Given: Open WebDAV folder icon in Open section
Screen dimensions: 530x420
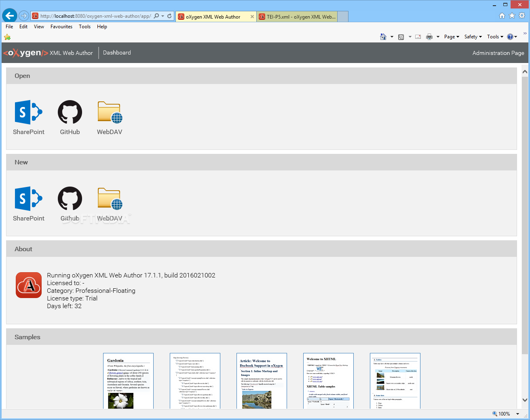Looking at the screenshot, I should pyautogui.click(x=110, y=112).
